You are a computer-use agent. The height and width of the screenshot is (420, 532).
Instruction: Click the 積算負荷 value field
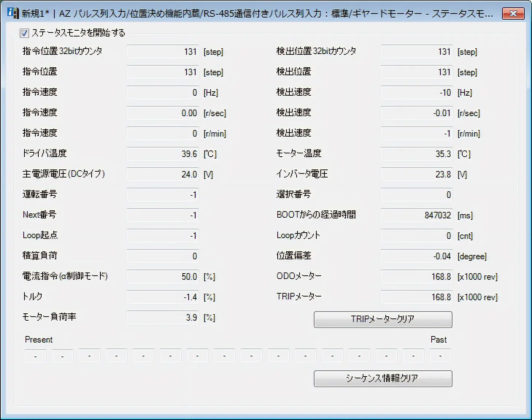[x=163, y=256]
